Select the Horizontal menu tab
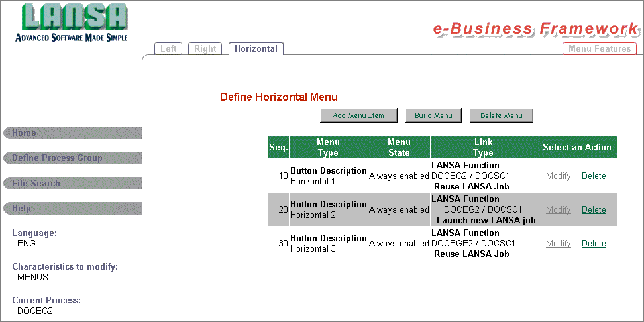This screenshot has width=644, height=322. (256, 48)
